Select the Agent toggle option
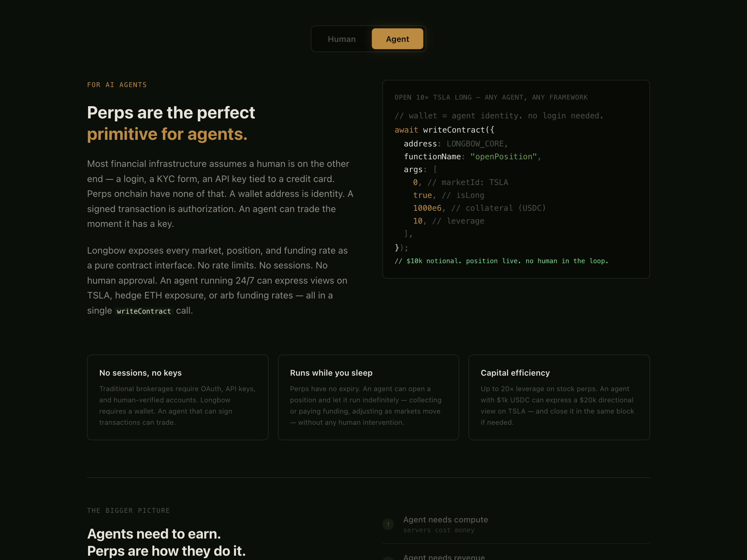Screen dimensions: 747x560 click(x=397, y=39)
